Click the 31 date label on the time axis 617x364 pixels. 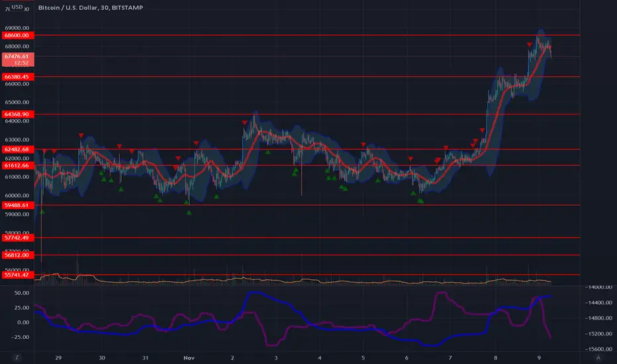[x=145, y=357]
